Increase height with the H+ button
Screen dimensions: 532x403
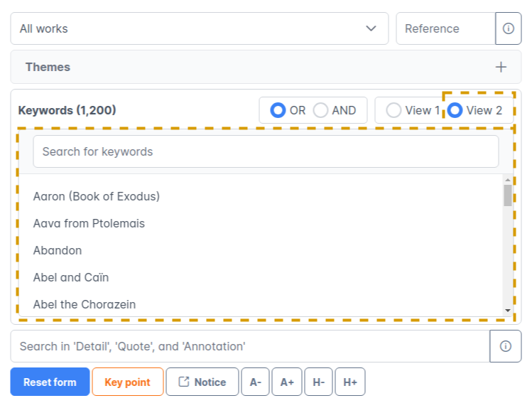pyautogui.click(x=350, y=382)
